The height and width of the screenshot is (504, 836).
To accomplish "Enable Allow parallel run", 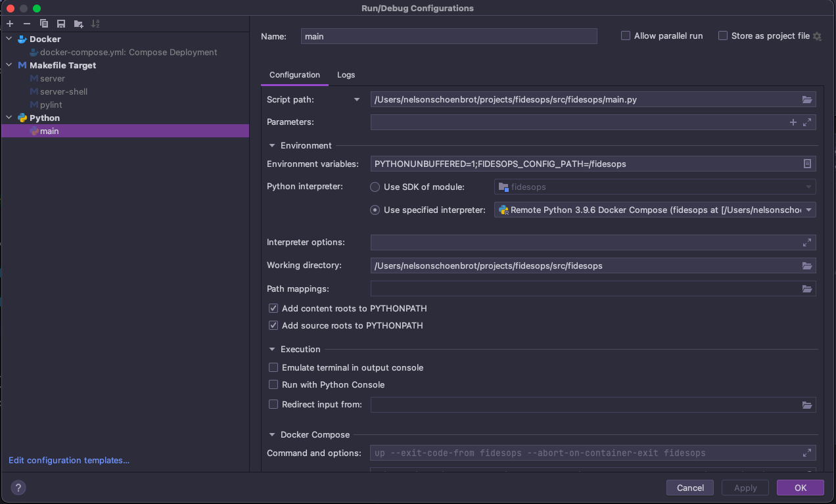I will click(x=625, y=35).
